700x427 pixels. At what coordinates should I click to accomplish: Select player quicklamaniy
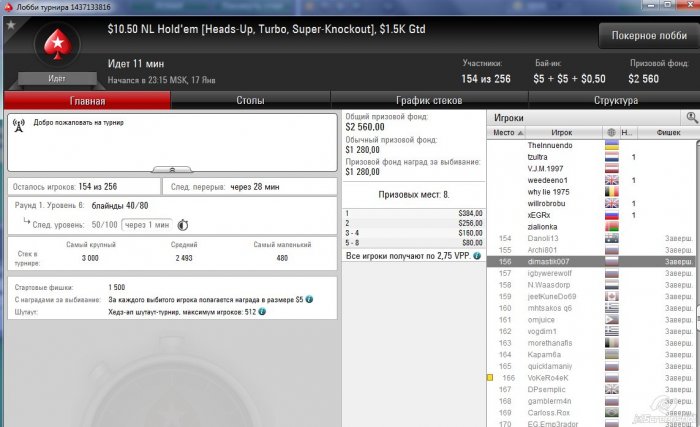550,366
